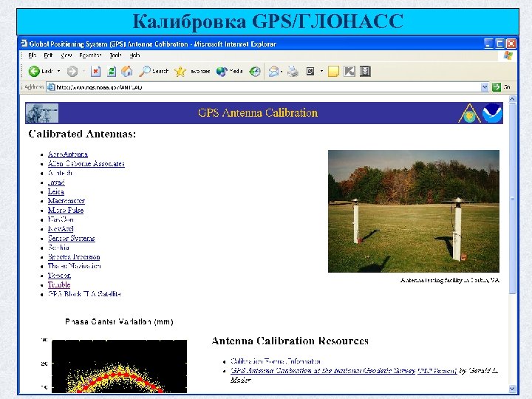Click the Phase Center Variation plot

[119, 366]
